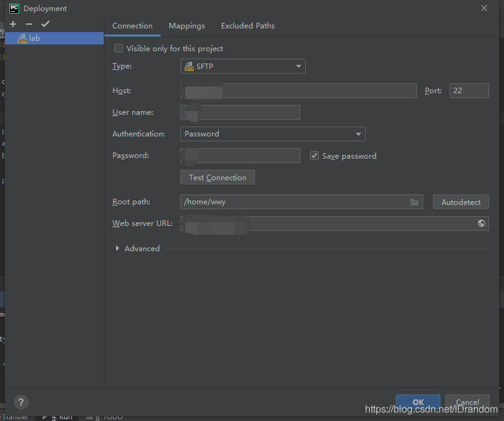Close the Deployment dialog
This screenshot has height=421, width=504.
tap(484, 8)
